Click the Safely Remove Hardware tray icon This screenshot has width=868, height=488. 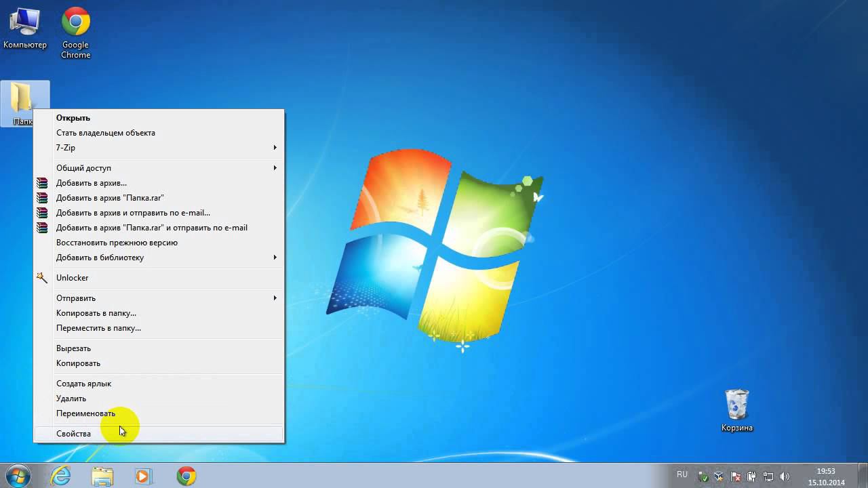703,476
